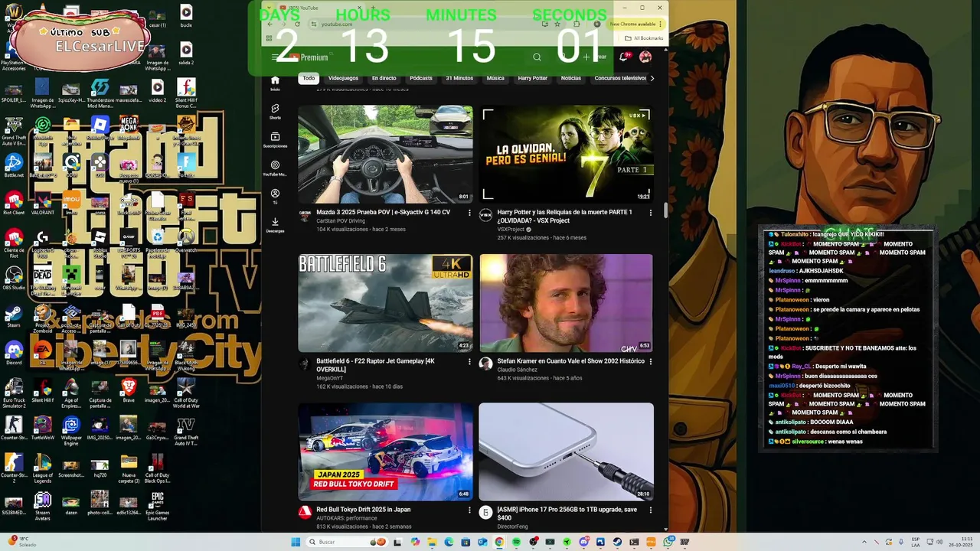Image resolution: width=980 pixels, height=551 pixels.
Task: Open the Age of Empires desktop icon
Action: (71, 393)
